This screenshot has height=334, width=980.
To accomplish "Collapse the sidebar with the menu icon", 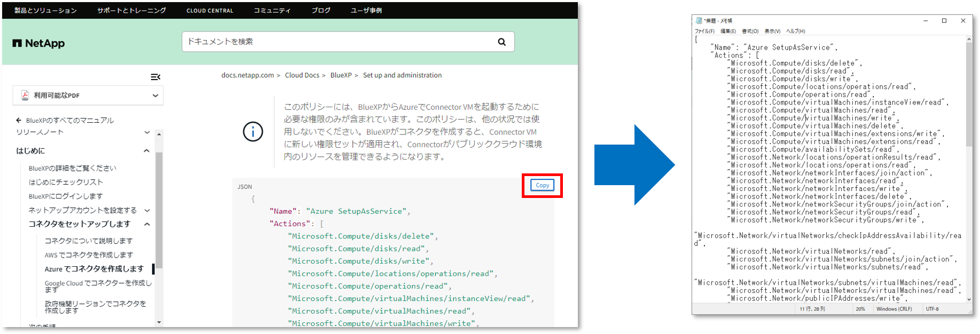I will point(155,77).
